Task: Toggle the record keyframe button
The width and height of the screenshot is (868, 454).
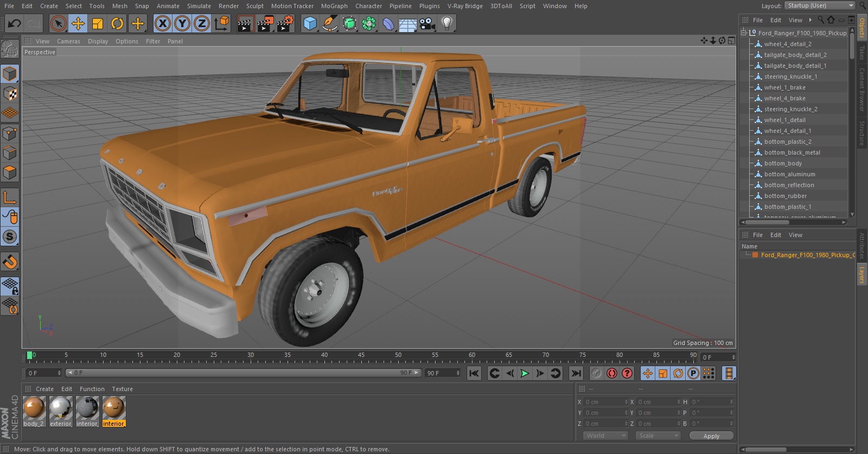Action: click(596, 373)
